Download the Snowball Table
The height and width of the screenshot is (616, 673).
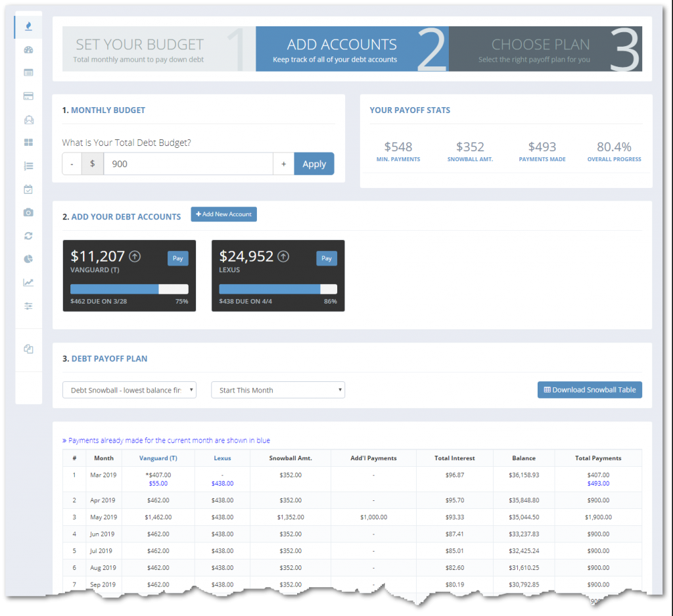(590, 390)
